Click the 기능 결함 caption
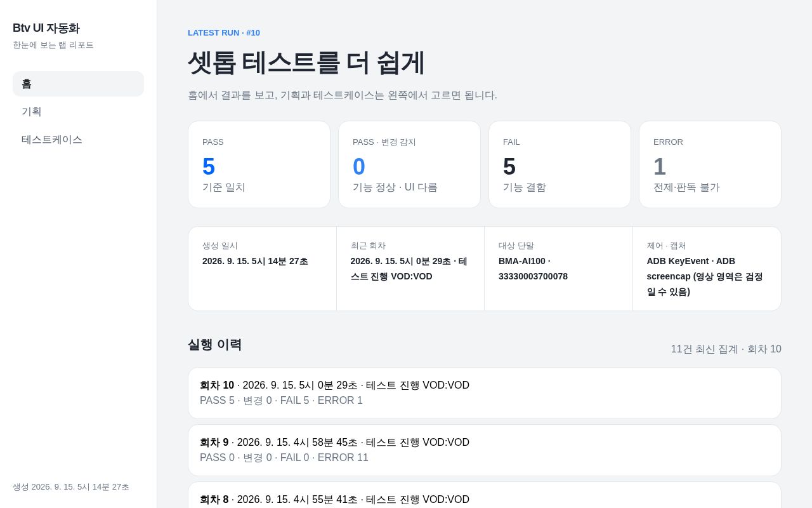The width and height of the screenshot is (812, 508). [x=525, y=187]
